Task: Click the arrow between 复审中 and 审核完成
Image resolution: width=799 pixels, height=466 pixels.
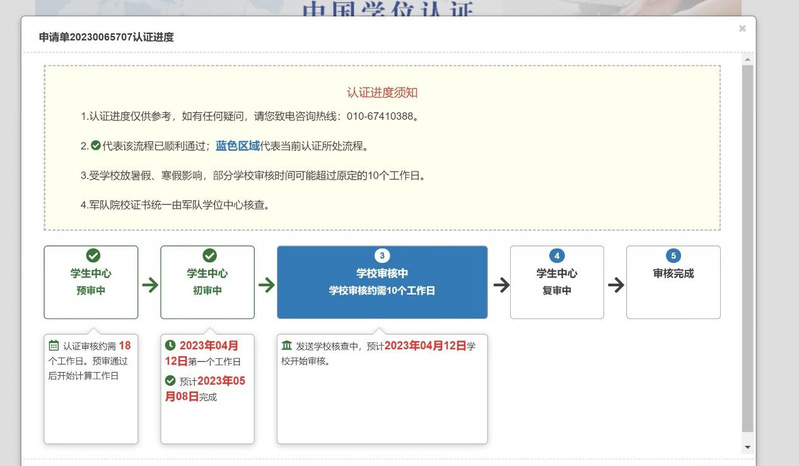Action: 616,285
